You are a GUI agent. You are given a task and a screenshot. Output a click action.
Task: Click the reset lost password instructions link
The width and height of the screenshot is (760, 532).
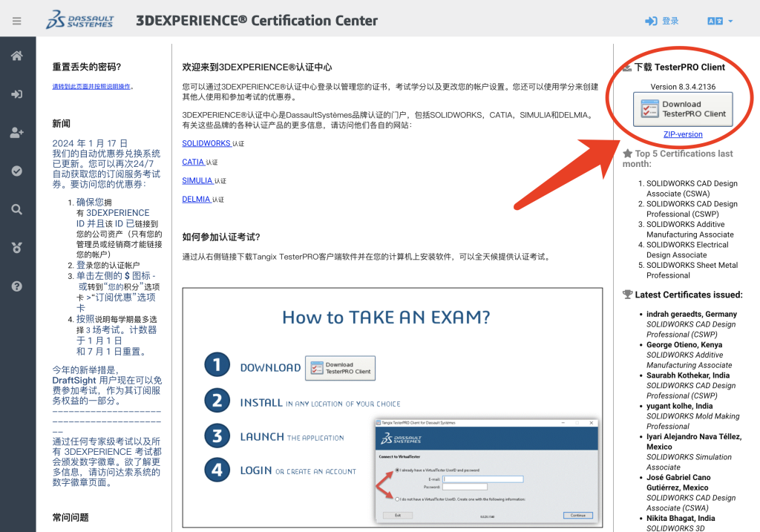click(x=92, y=86)
